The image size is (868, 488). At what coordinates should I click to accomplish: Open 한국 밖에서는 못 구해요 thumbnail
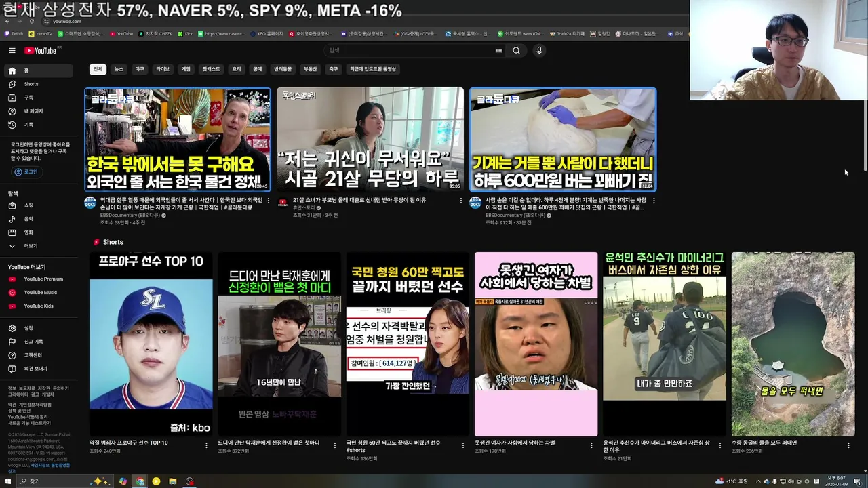click(178, 139)
